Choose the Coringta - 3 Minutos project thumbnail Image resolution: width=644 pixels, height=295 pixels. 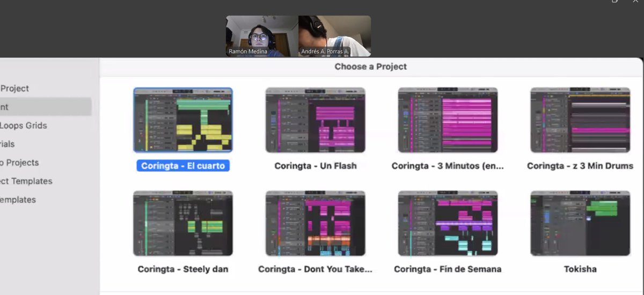click(448, 120)
